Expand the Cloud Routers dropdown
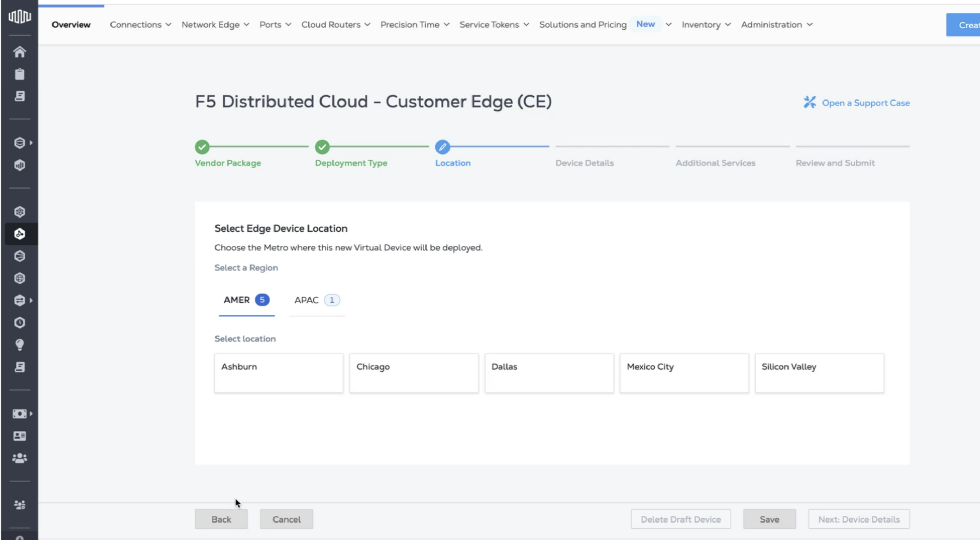 tap(335, 24)
